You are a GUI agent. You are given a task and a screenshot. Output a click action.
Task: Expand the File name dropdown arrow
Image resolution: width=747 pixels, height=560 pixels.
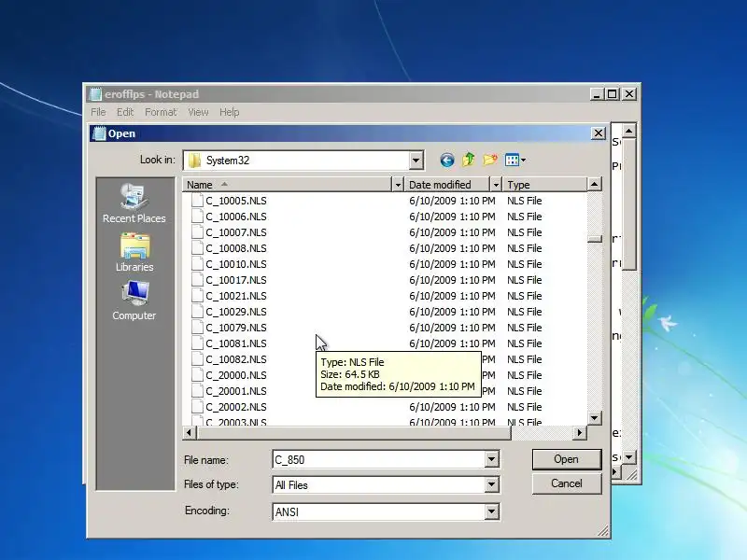click(492, 459)
